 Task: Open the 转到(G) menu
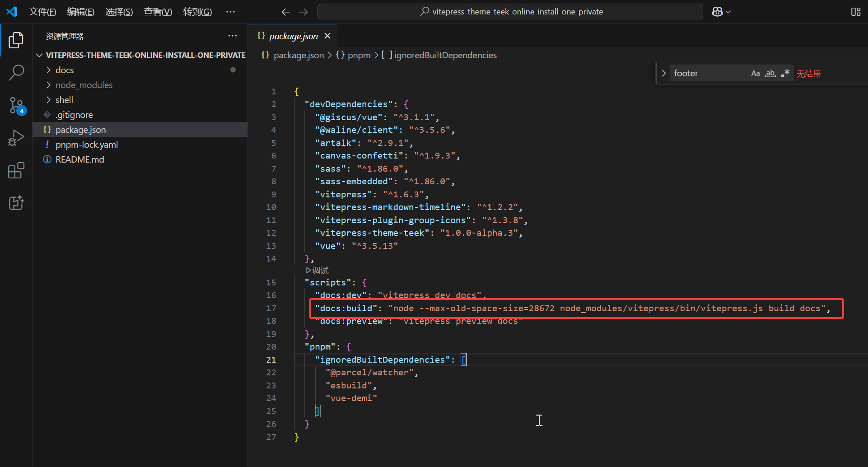tap(197, 12)
